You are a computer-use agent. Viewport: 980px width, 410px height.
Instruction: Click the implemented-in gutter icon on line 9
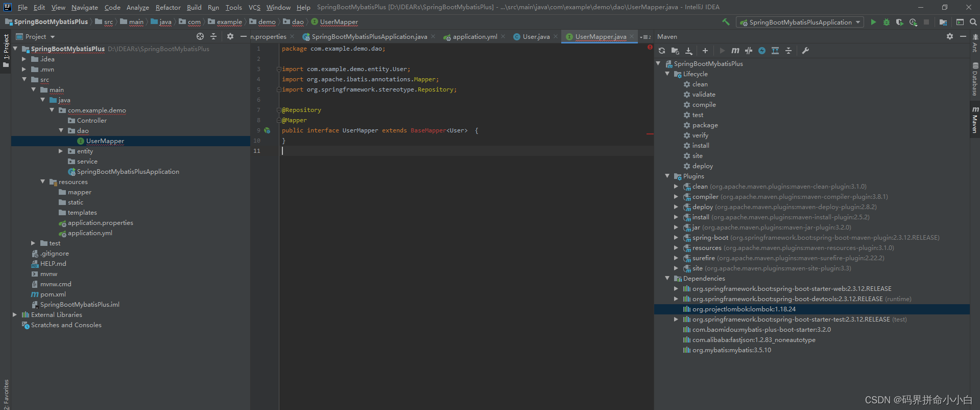pyautogui.click(x=267, y=130)
